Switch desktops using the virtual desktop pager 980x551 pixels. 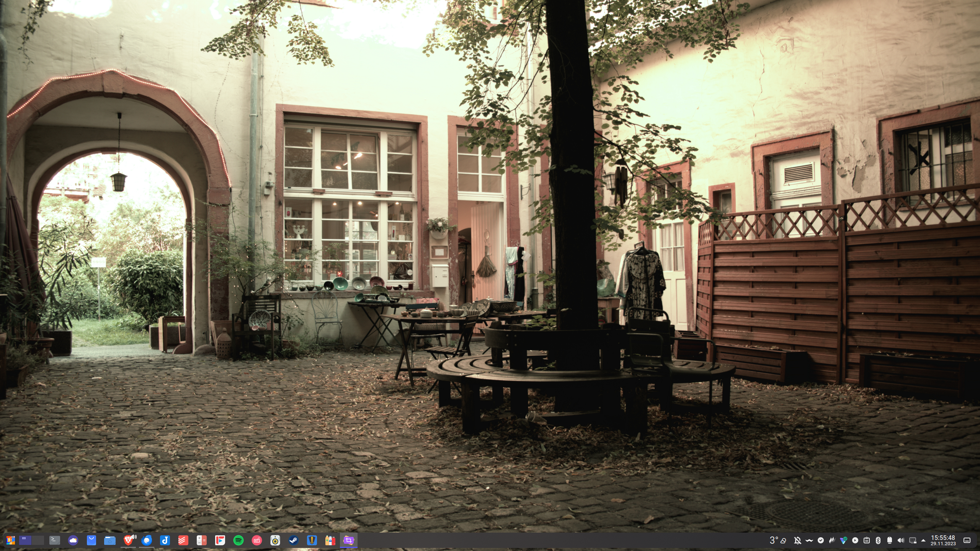pos(25,541)
